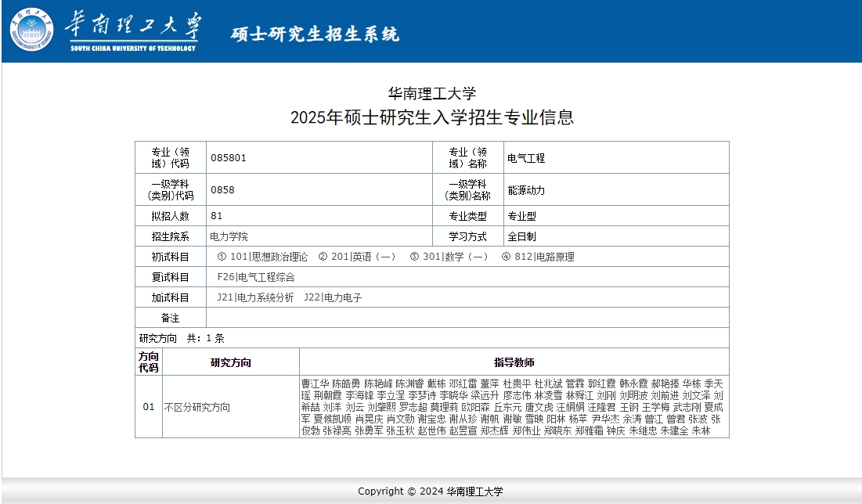Click the empty 备注 value cell

[467, 318]
